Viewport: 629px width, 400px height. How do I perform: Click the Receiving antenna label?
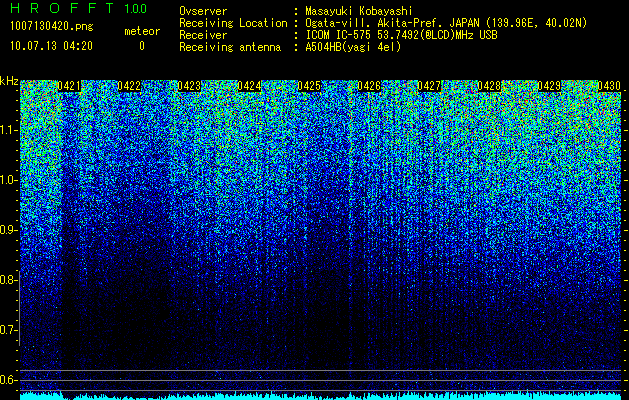[230, 47]
